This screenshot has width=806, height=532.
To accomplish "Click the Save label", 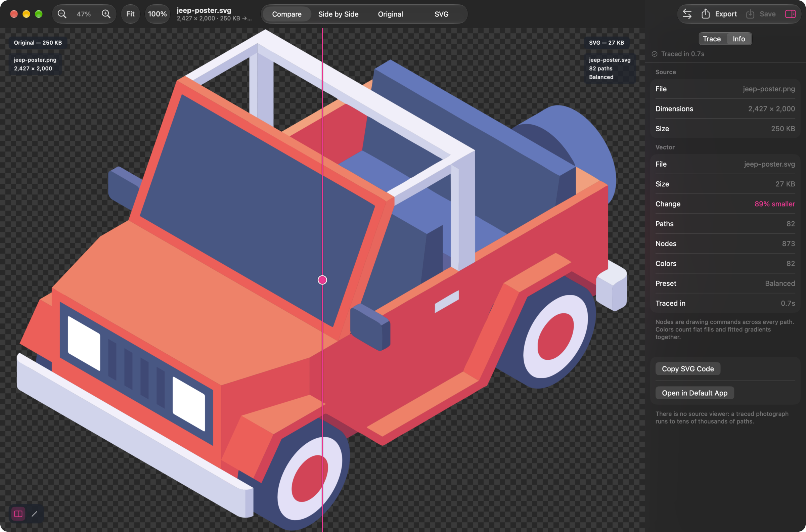I will click(767, 14).
